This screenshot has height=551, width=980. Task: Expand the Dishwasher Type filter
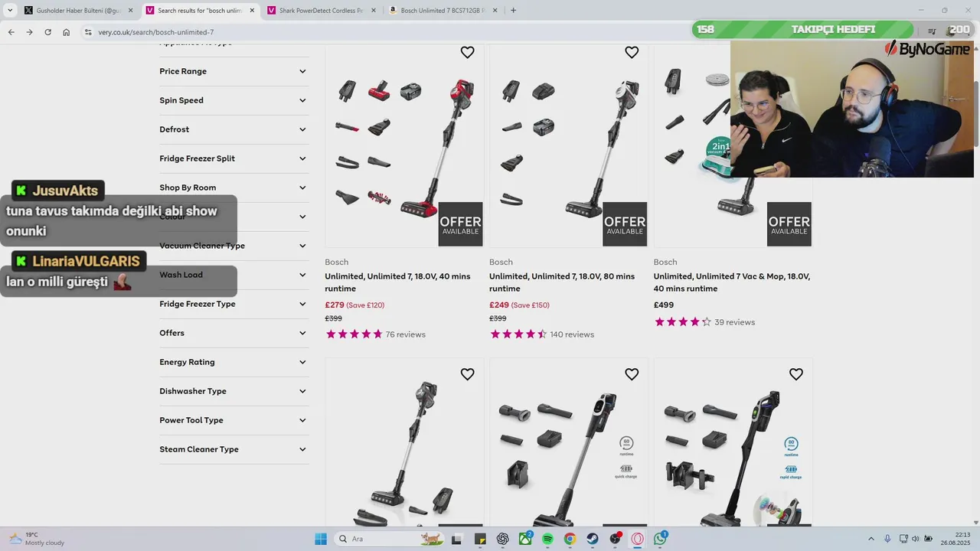[x=234, y=391]
